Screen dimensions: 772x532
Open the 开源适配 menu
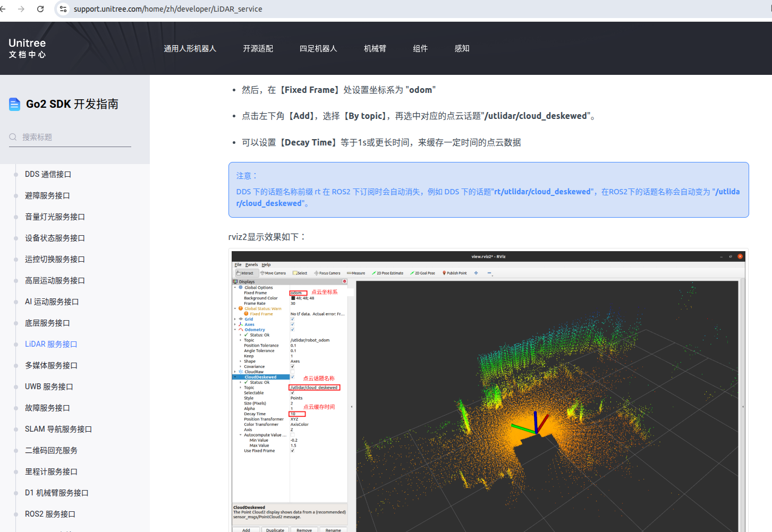(258, 48)
